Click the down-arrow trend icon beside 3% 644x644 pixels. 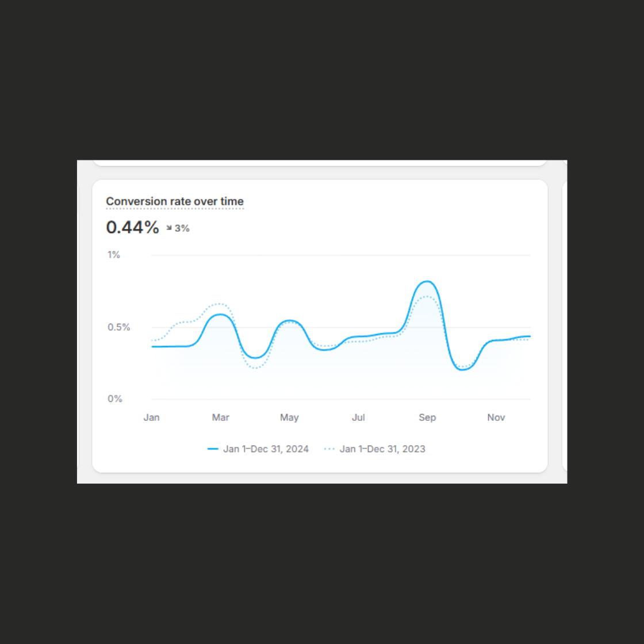click(x=169, y=228)
